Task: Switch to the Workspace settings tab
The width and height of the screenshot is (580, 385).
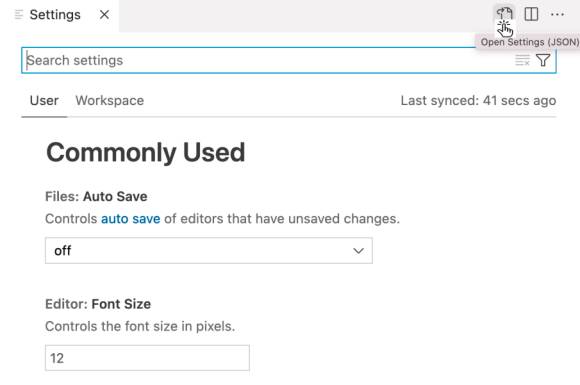Action: point(109,101)
